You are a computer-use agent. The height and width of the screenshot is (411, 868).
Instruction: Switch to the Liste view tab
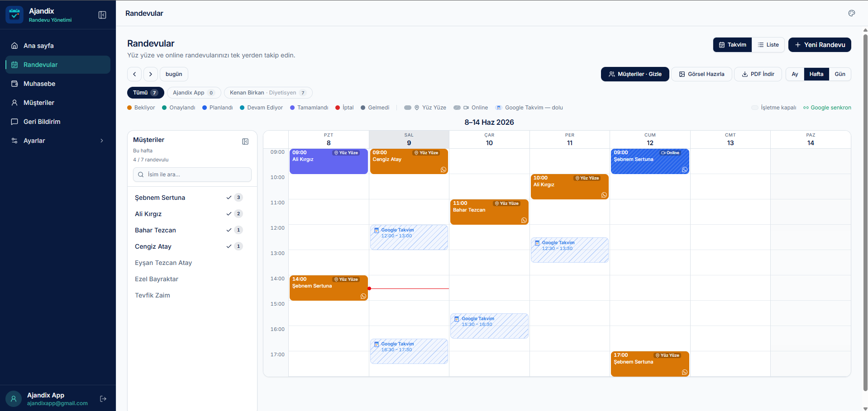click(x=768, y=45)
